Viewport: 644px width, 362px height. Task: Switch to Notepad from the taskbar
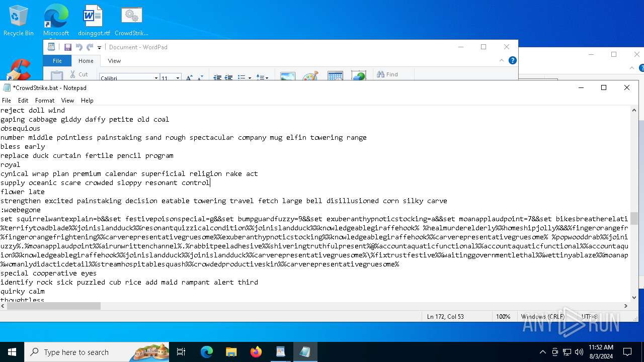coord(305,352)
